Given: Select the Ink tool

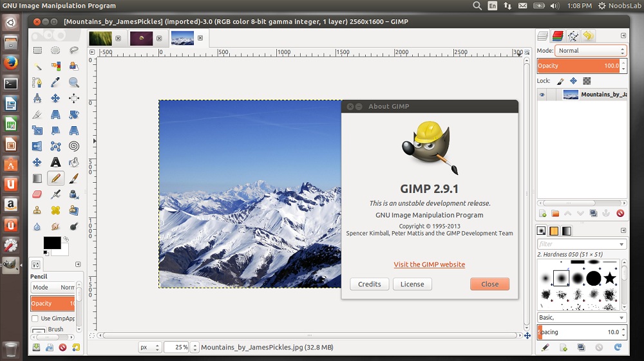Looking at the screenshot, I should pos(74,194).
